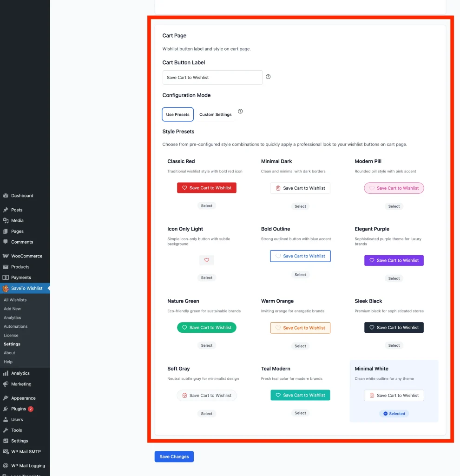Screen dimensions: 460x476
Task: Open the Help submenu item
Action: click(x=8, y=362)
